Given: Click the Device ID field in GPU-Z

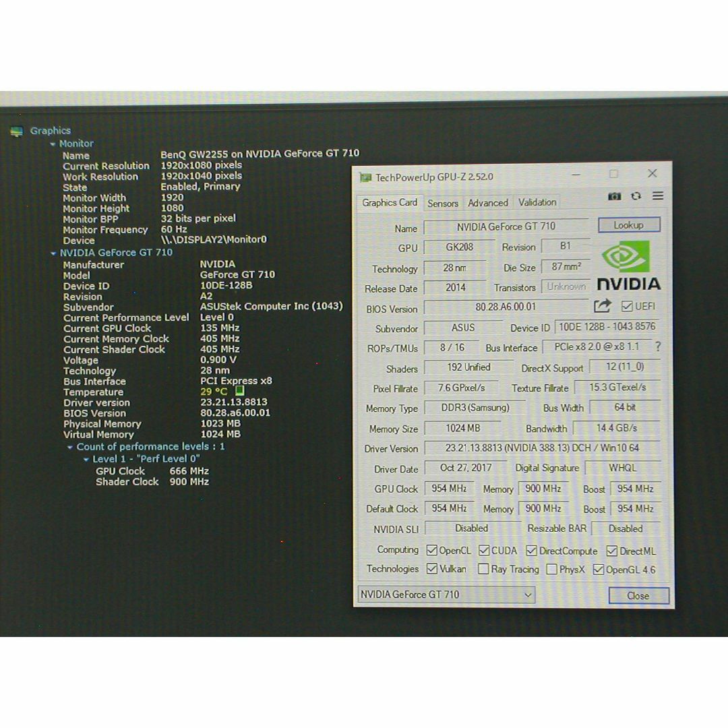Looking at the screenshot, I should pos(607,327).
